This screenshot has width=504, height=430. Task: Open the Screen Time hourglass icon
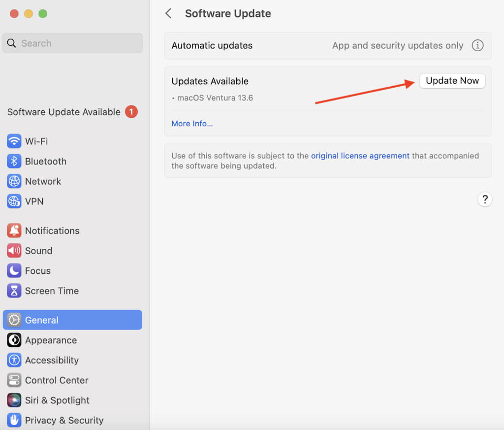[14, 291]
